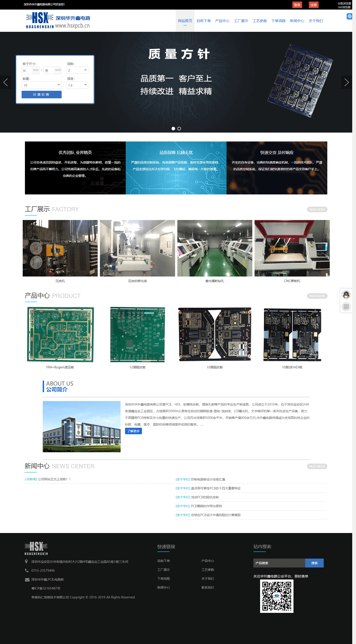The image size is (356, 644).
Task: Click inside the 产品搜索 search input field
Action: (x=279, y=563)
